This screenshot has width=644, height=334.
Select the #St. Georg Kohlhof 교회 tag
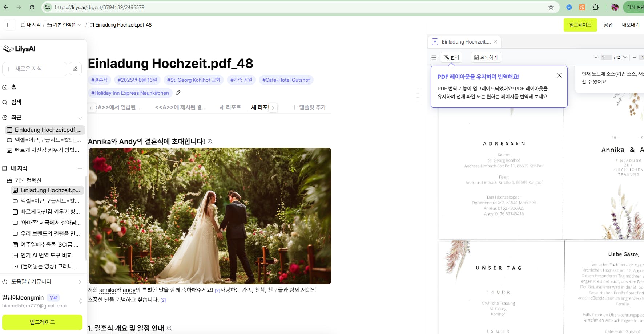click(194, 80)
